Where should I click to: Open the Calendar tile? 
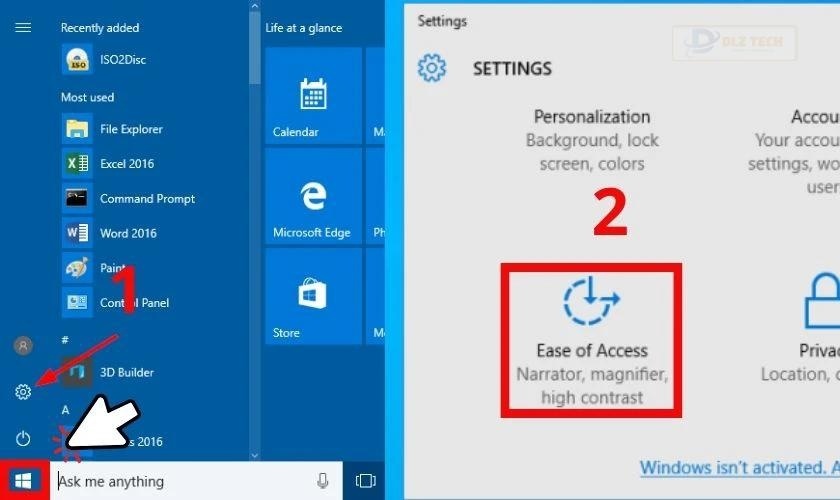tap(313, 95)
